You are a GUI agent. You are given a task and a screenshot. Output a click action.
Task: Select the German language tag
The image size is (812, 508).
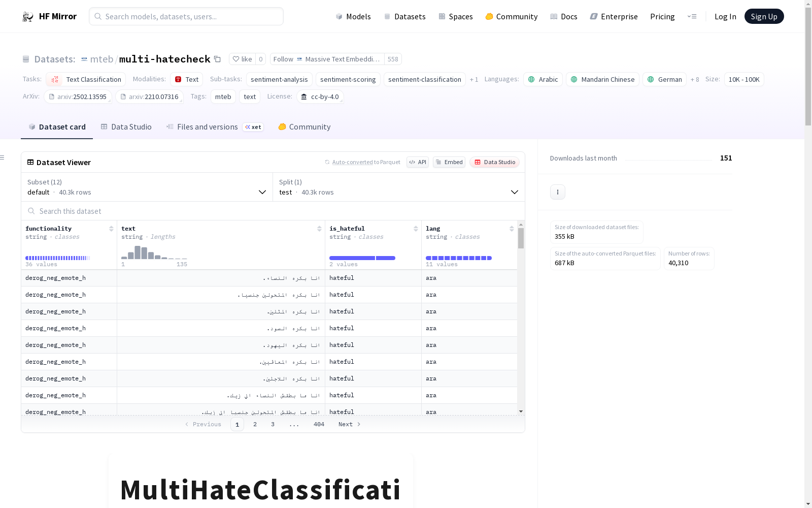pyautogui.click(x=664, y=79)
